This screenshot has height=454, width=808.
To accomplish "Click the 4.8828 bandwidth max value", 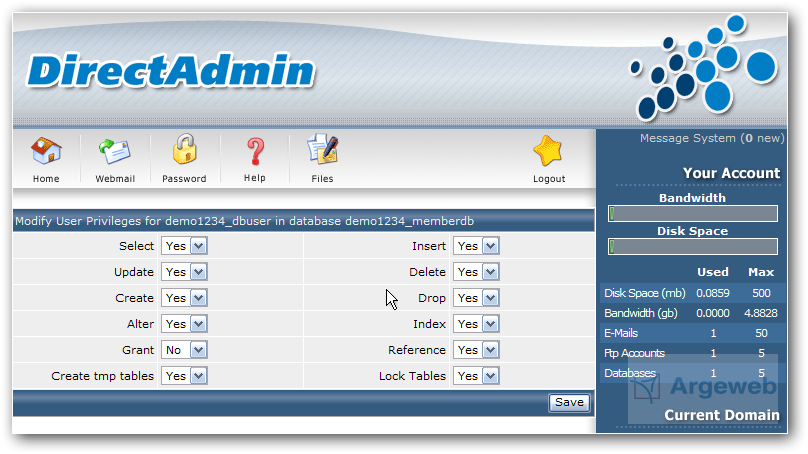I will pyautogui.click(x=761, y=313).
